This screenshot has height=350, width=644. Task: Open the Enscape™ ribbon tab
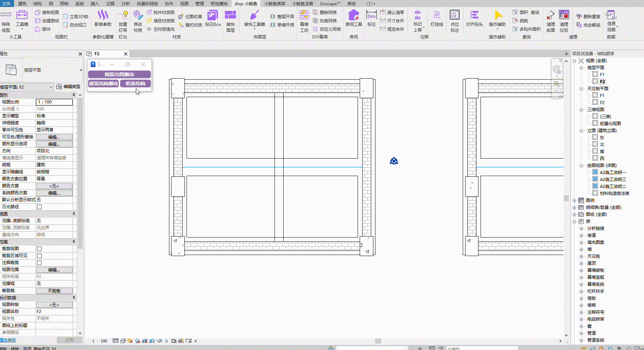coord(330,3)
